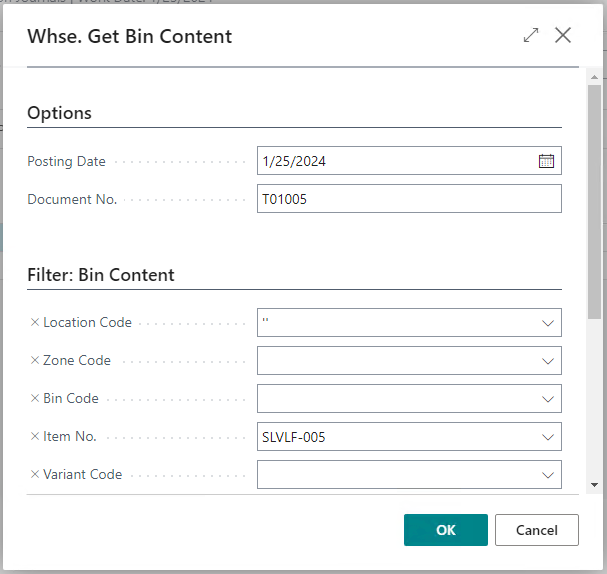Viewport: 607px width, 574px height.
Task: Select the Document No. input field
Action: [408, 199]
